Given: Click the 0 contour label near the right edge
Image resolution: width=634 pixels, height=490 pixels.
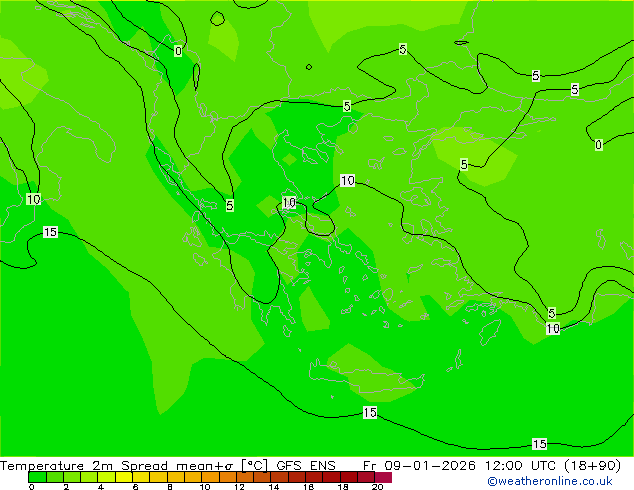Looking at the screenshot, I should [598, 144].
